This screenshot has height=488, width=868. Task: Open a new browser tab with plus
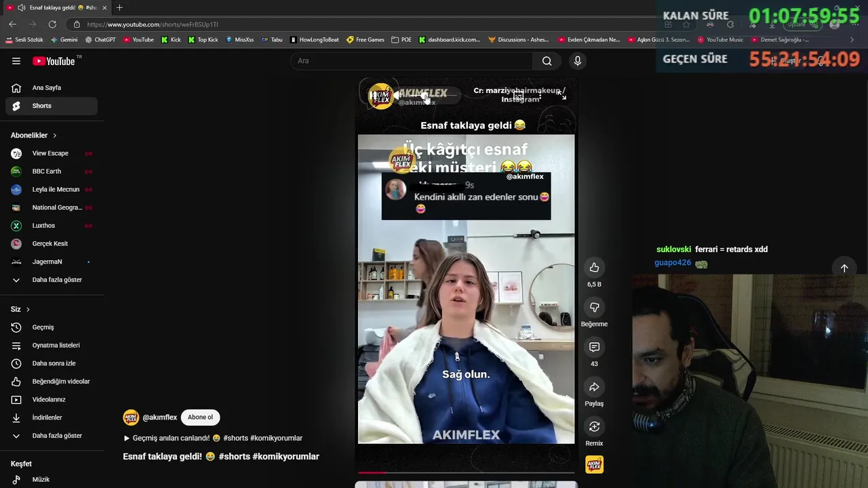pyautogui.click(x=119, y=7)
